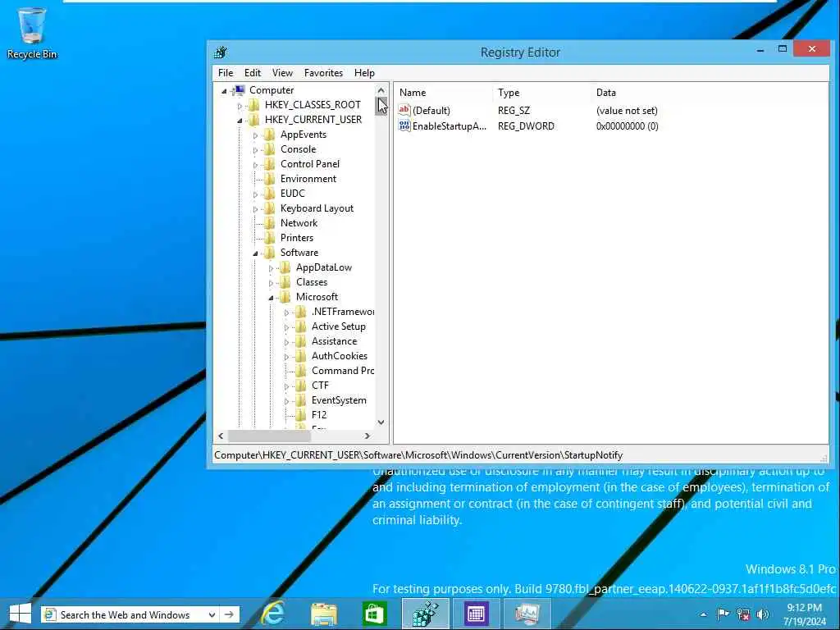The image size is (840, 630).
Task: Open the Windows Start button
Action: pyautogui.click(x=21, y=614)
